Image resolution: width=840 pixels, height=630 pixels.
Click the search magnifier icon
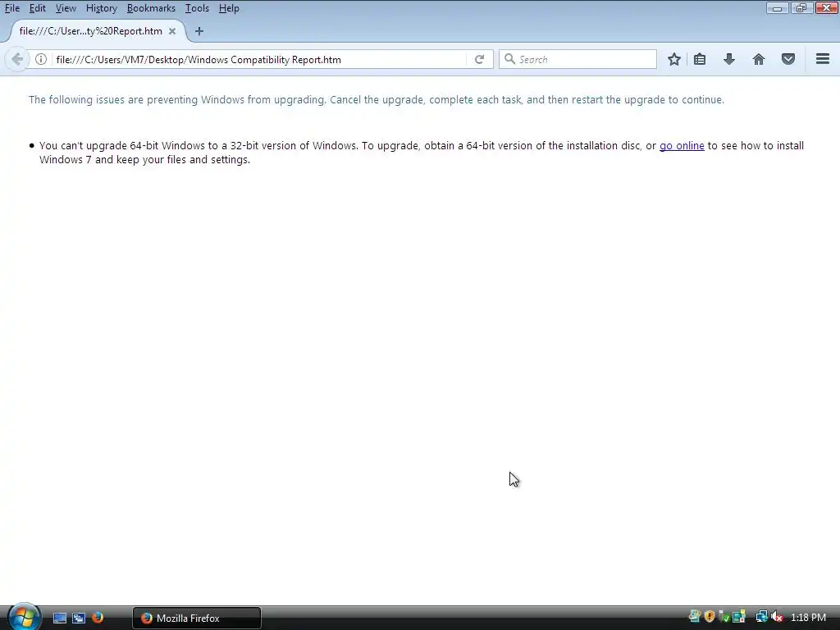509,59
